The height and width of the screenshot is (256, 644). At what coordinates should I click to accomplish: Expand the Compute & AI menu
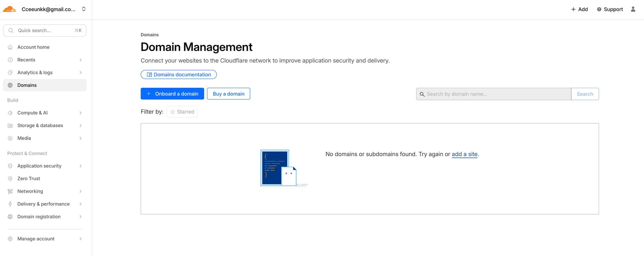point(80,113)
